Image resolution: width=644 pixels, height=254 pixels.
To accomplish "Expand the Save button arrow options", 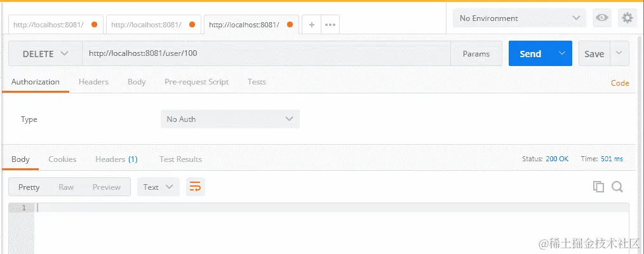I will coord(619,53).
